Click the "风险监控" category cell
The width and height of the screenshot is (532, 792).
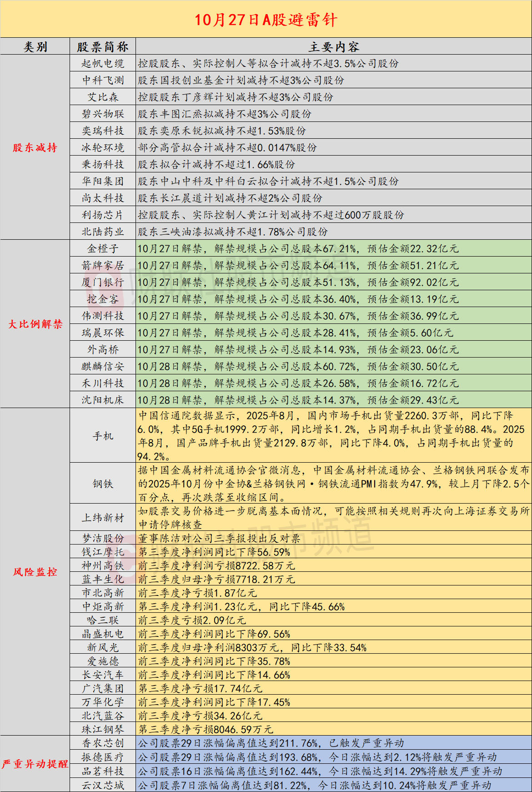pos(35,572)
